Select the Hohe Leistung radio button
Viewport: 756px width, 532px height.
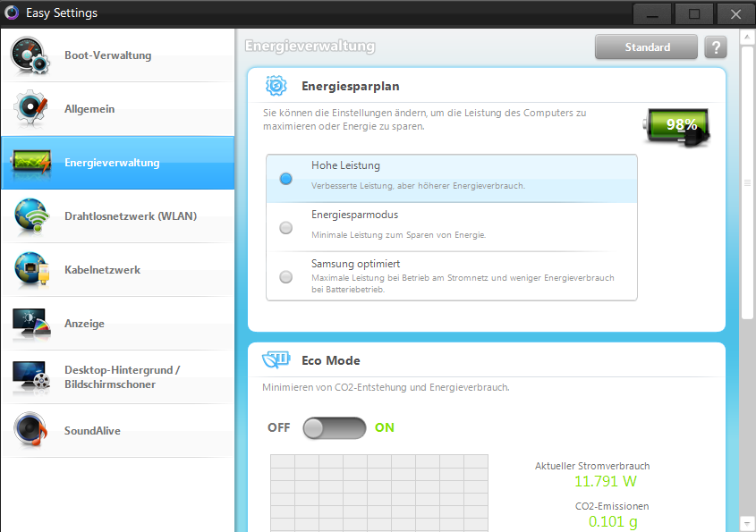pos(286,179)
